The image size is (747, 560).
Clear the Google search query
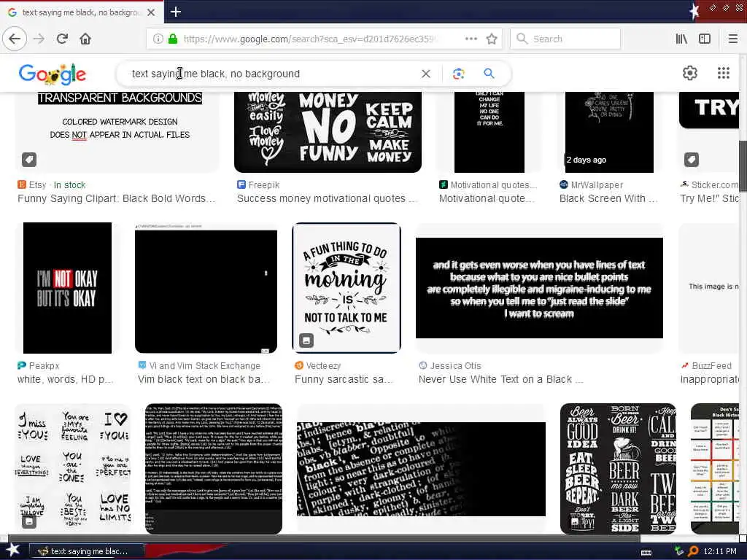[426, 74]
